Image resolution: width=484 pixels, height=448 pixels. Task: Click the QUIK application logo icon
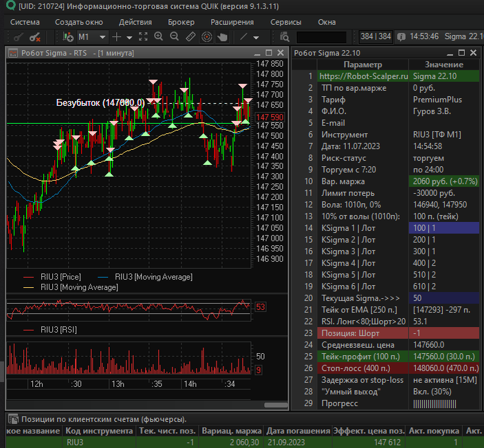tap(10, 5)
